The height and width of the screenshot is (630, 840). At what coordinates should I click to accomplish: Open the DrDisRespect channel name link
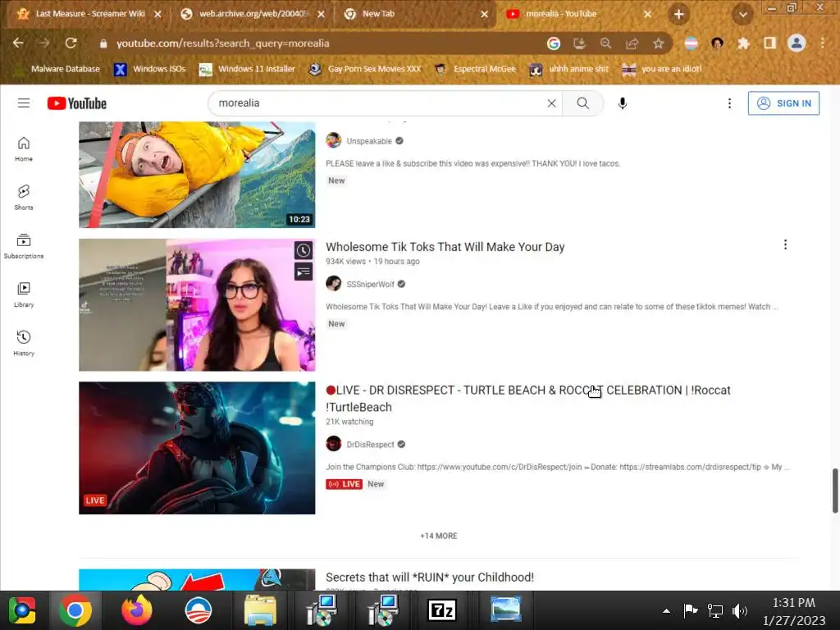tap(370, 444)
